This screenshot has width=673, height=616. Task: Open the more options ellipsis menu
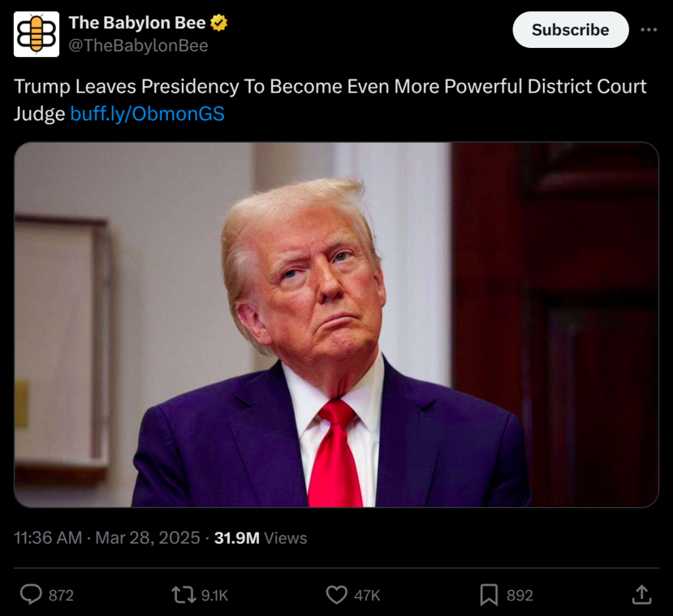[x=648, y=29]
